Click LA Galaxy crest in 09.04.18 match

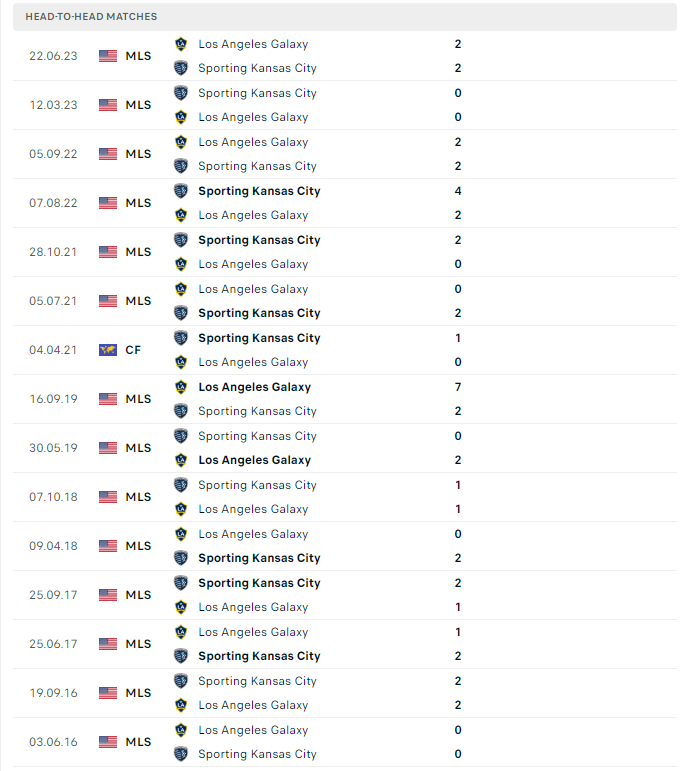pyautogui.click(x=181, y=534)
